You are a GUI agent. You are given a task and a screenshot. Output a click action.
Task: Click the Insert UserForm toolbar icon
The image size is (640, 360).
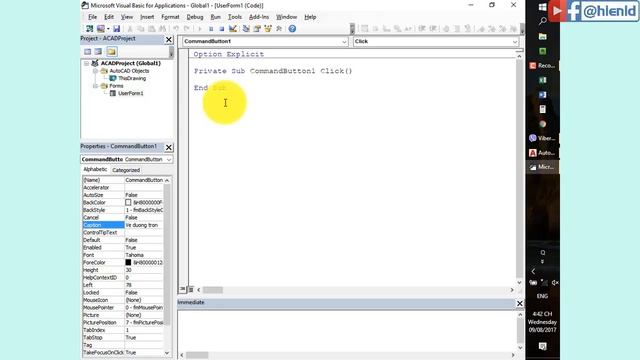(100, 29)
